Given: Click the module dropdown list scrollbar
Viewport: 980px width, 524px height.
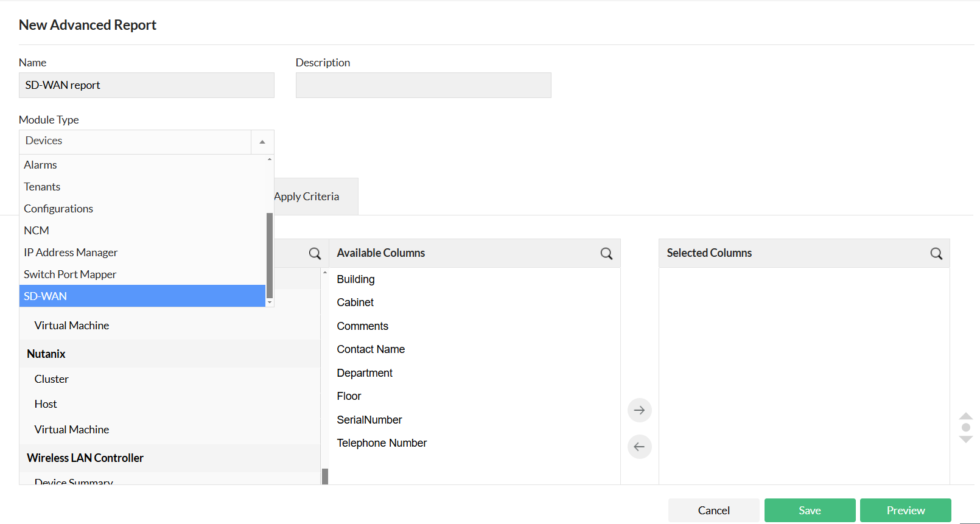Looking at the screenshot, I should pyautogui.click(x=270, y=256).
